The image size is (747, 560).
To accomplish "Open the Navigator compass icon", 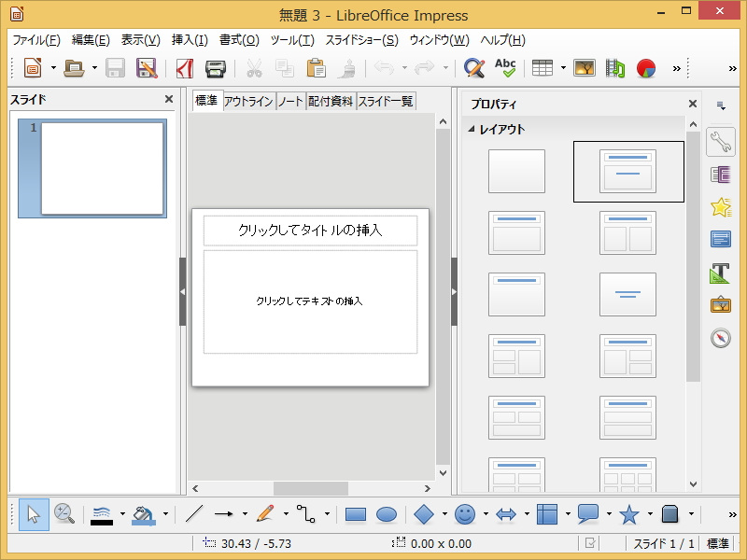I will 720,338.
